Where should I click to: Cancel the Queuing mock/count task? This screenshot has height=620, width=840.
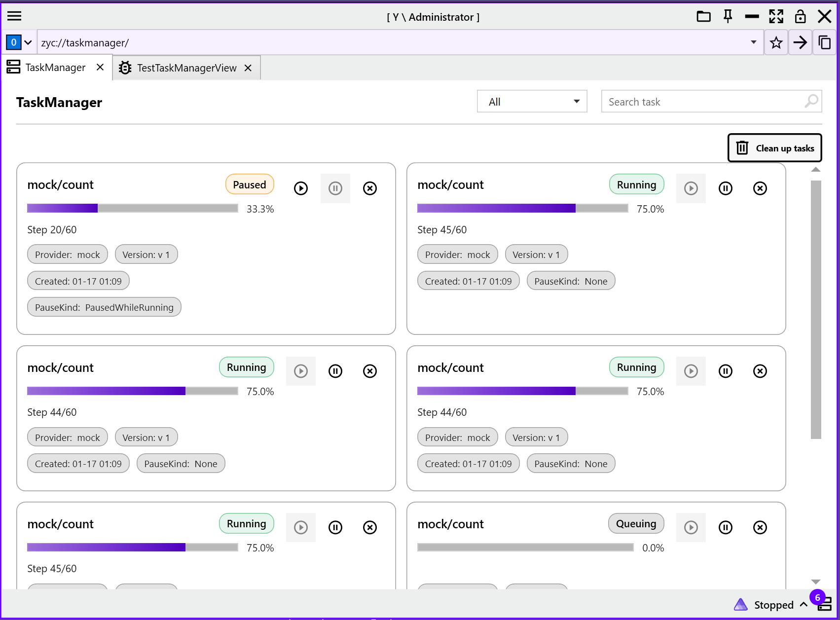coord(760,527)
